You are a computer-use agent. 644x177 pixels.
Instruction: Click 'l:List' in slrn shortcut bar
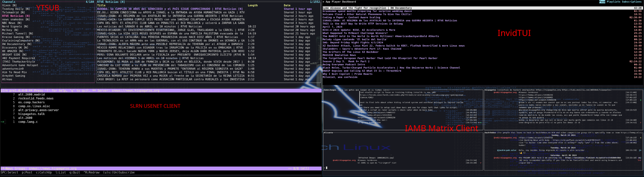click(x=61, y=173)
